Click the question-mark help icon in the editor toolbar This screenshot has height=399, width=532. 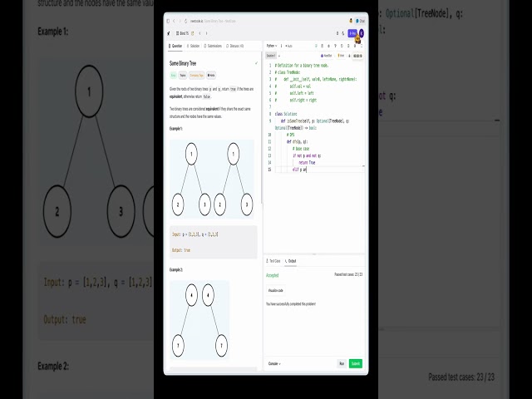click(335, 46)
